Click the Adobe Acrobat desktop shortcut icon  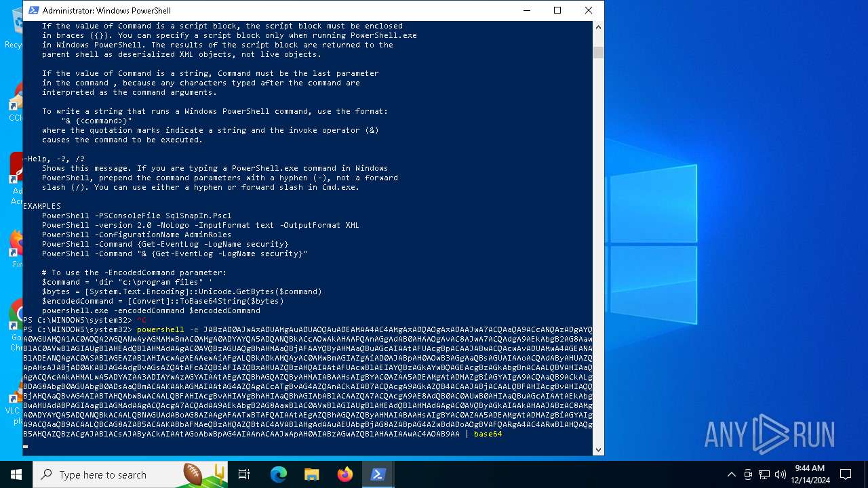pos(16,167)
